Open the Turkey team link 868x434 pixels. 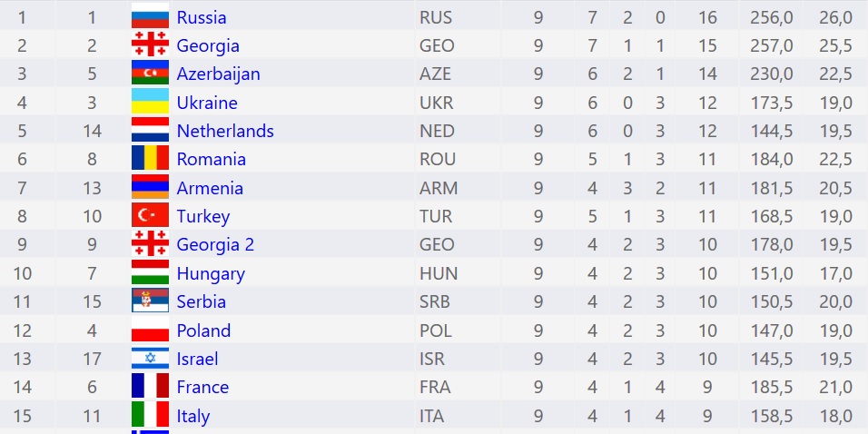[x=202, y=216]
